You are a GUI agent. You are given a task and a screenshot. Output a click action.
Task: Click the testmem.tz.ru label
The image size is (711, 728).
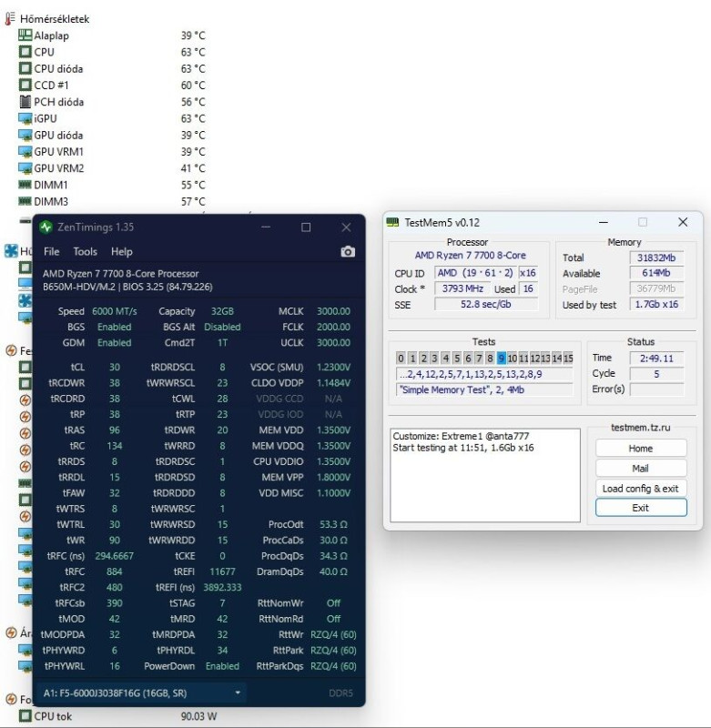click(640, 428)
